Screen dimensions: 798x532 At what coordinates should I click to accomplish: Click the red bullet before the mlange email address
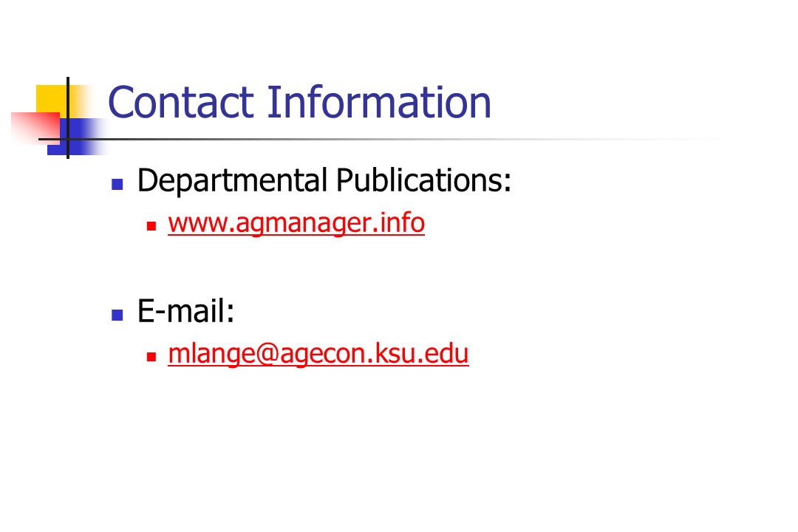coord(151,356)
